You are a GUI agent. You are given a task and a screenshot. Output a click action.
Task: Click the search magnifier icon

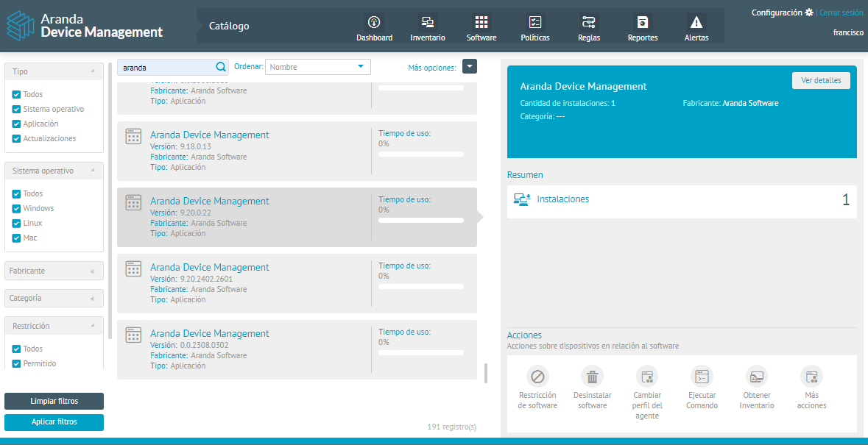(220, 67)
